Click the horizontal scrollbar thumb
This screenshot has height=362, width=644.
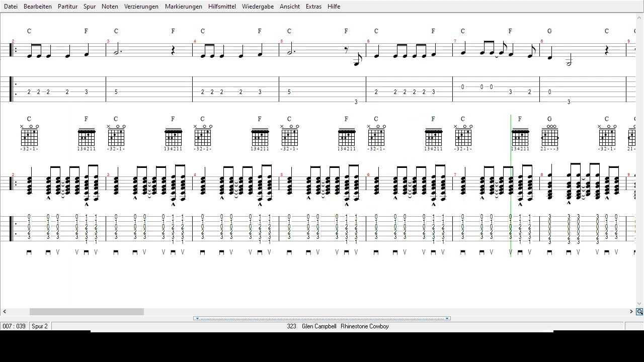(x=87, y=312)
